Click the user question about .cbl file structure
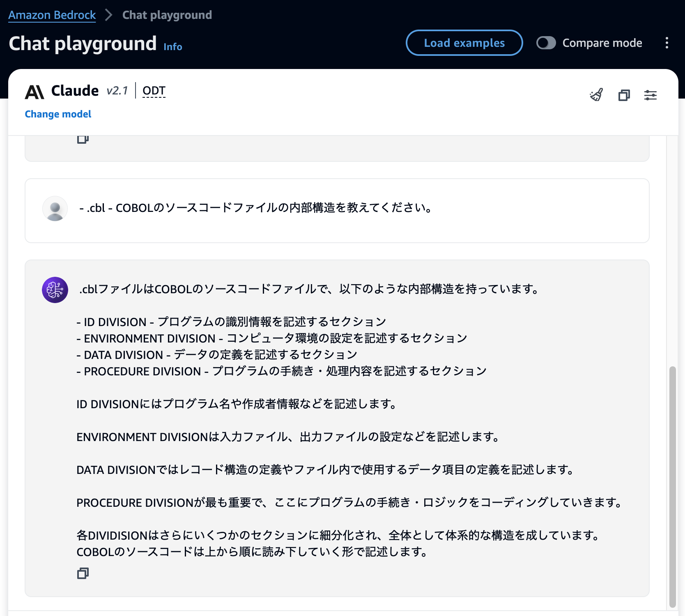The height and width of the screenshot is (616, 685). point(255,208)
